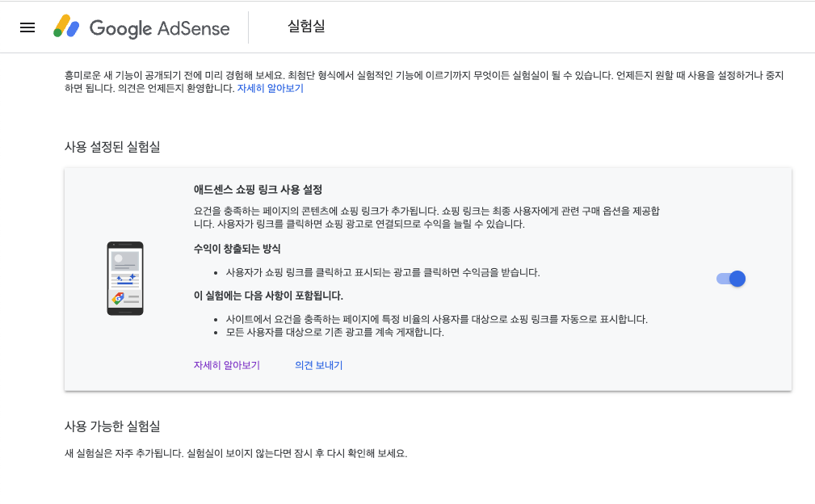815x504 pixels.
Task: Click the Google AdSense logo
Action: pyautogui.click(x=141, y=27)
